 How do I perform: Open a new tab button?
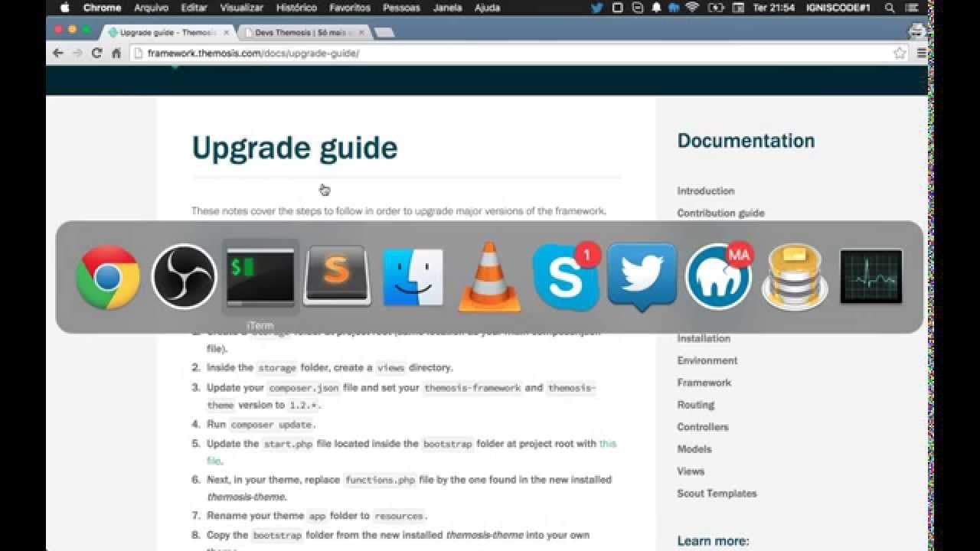tap(384, 33)
